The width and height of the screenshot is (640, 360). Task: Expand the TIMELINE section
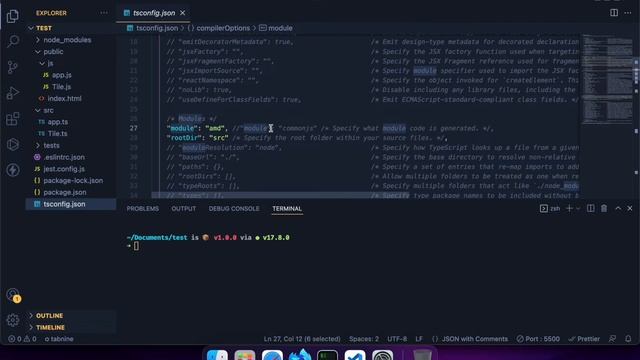[x=50, y=327]
